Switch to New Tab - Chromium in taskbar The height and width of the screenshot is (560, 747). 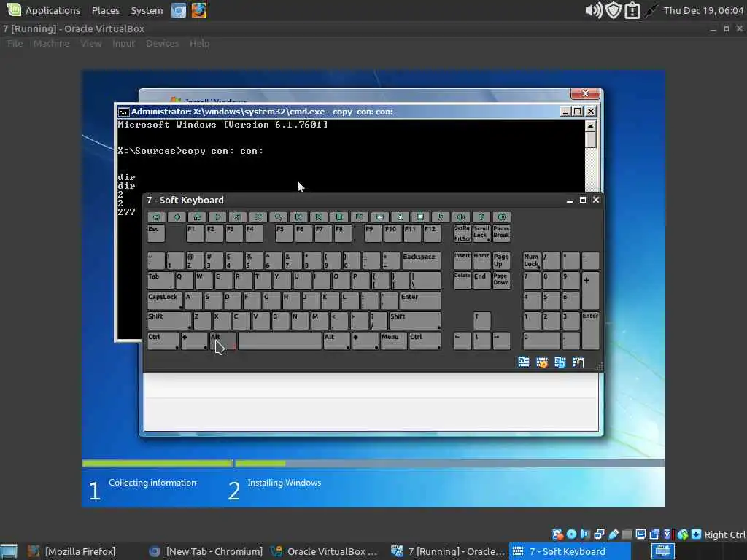click(205, 551)
